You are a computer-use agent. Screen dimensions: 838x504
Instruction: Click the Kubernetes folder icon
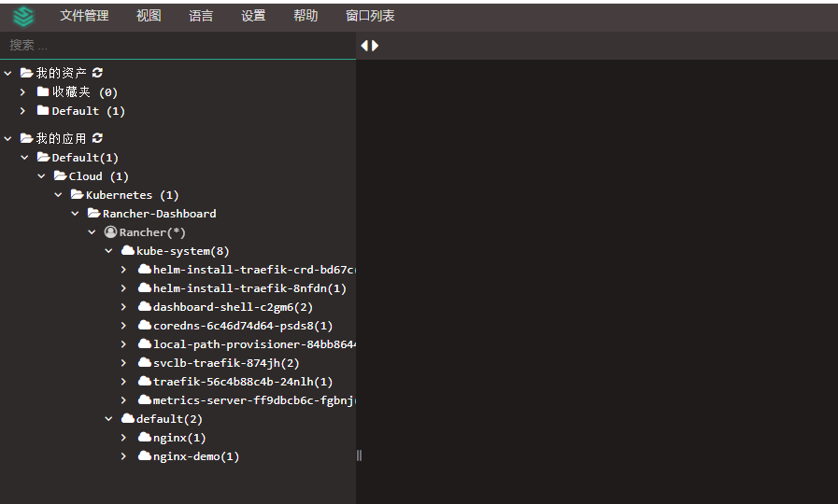click(78, 194)
